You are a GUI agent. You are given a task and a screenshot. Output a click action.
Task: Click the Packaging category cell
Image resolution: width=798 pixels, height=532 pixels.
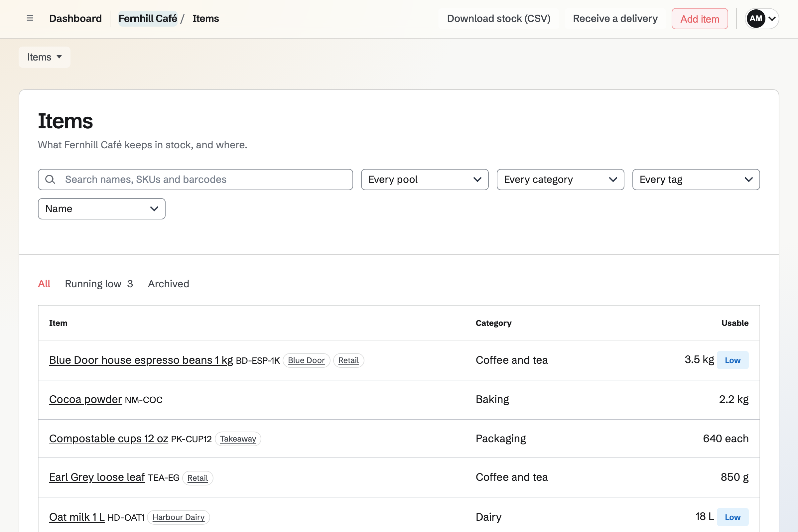click(501, 439)
